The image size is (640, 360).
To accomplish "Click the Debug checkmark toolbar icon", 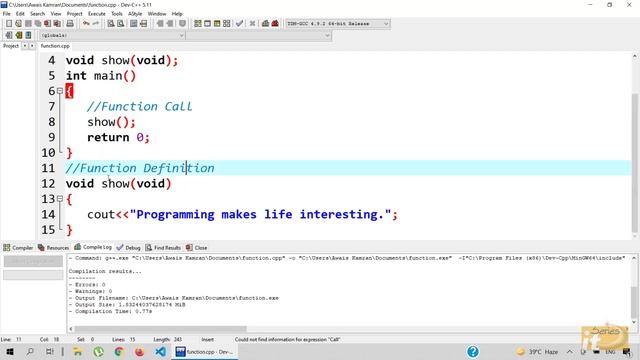I will (x=240, y=24).
